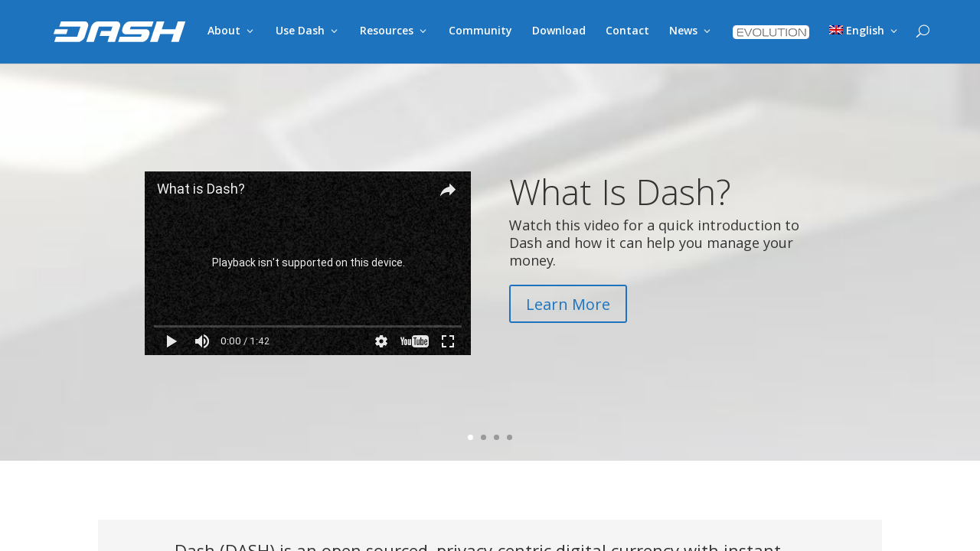This screenshot has width=980, height=551.
Task: Open the search magnifier icon
Action: (923, 31)
